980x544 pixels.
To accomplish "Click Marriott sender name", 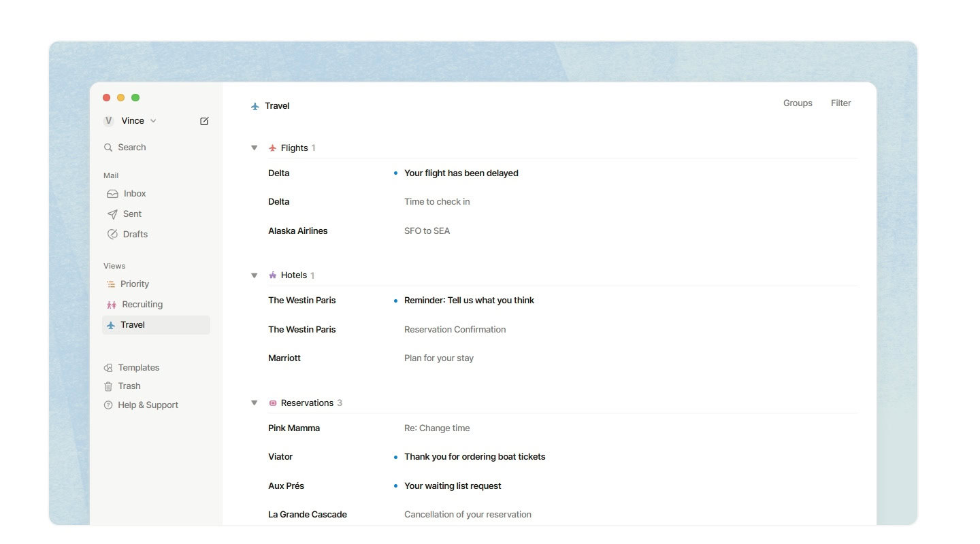I will coord(284,358).
